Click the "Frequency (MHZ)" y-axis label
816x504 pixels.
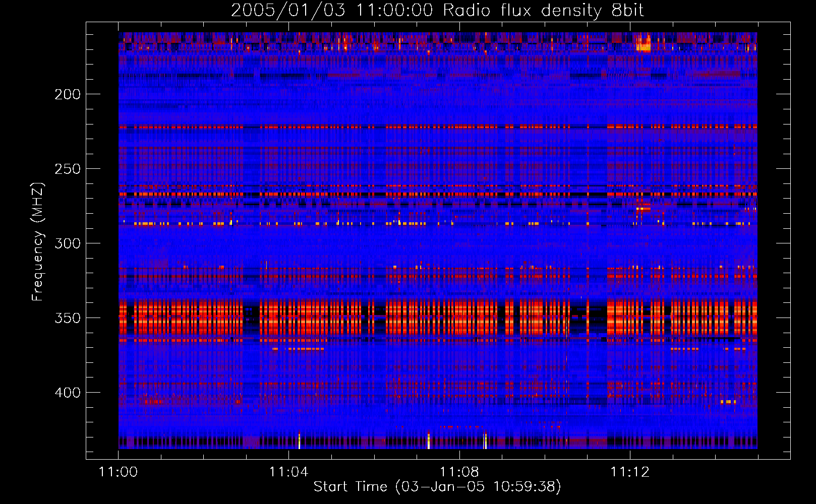38,242
